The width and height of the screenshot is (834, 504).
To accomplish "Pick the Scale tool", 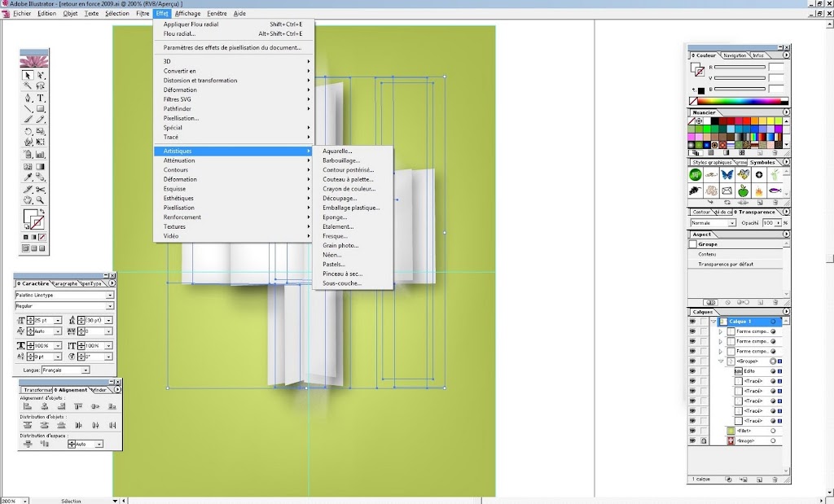I will 41,132.
